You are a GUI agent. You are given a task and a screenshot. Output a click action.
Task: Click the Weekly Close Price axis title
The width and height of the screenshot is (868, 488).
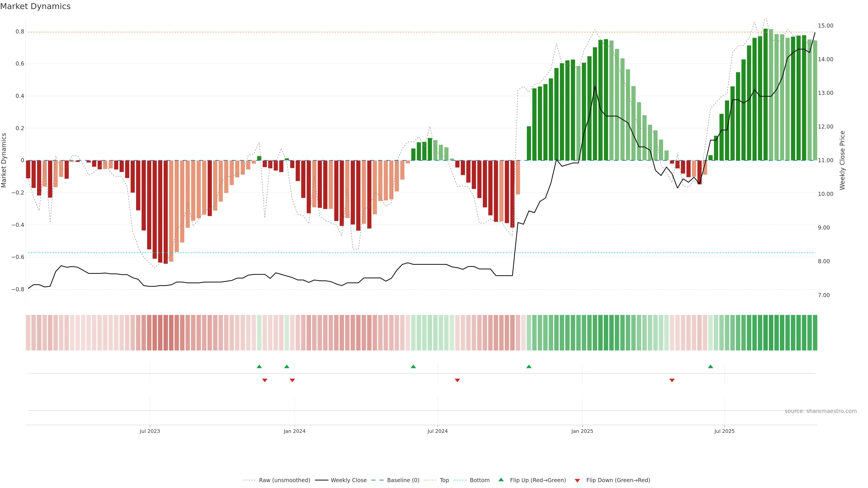point(842,160)
